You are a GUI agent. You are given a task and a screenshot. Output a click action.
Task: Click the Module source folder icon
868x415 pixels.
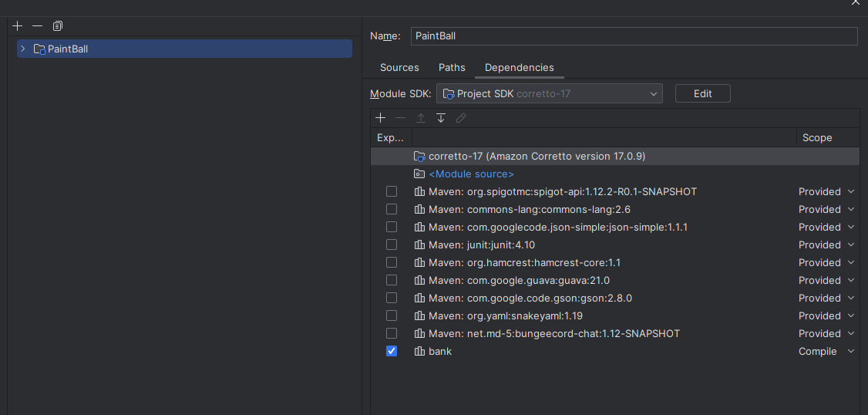(419, 174)
